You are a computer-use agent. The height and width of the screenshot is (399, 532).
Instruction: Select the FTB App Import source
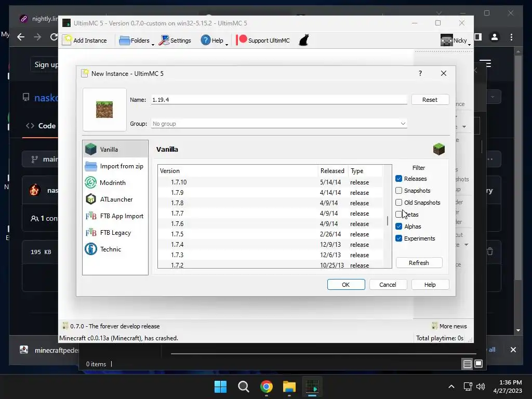click(115, 216)
